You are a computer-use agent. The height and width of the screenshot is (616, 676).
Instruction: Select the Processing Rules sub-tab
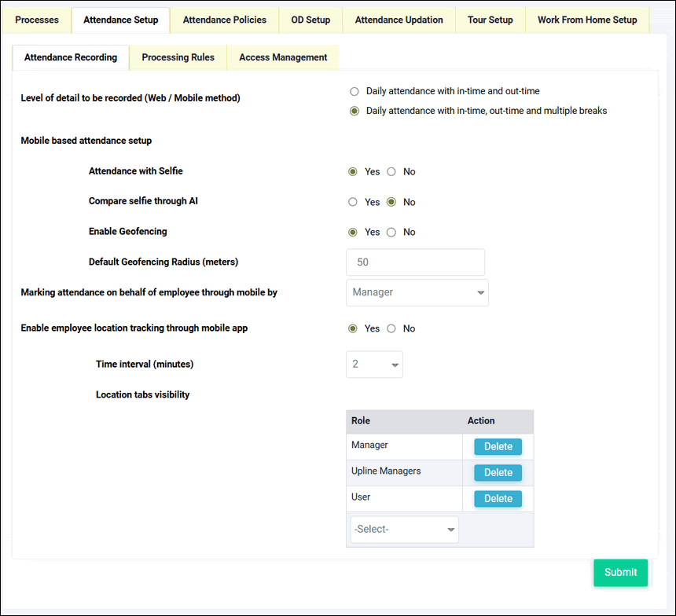click(x=178, y=57)
